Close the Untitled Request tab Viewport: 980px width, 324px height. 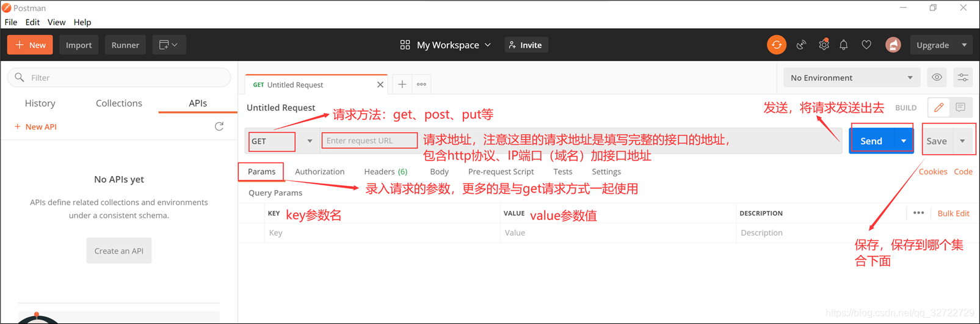(x=380, y=85)
